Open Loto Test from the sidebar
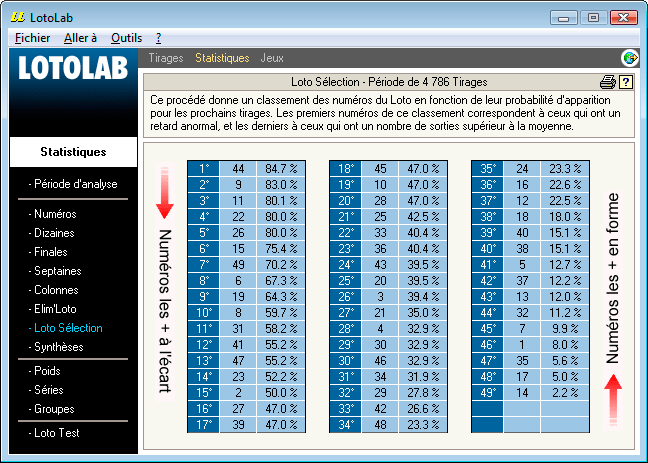Image resolution: width=648 pixels, height=463 pixels. coord(57,433)
